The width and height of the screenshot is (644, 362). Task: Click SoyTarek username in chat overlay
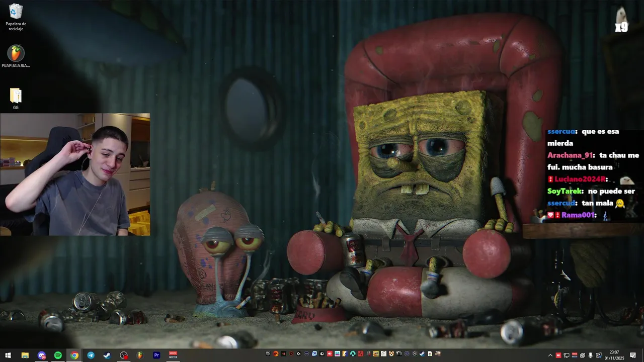(566, 191)
